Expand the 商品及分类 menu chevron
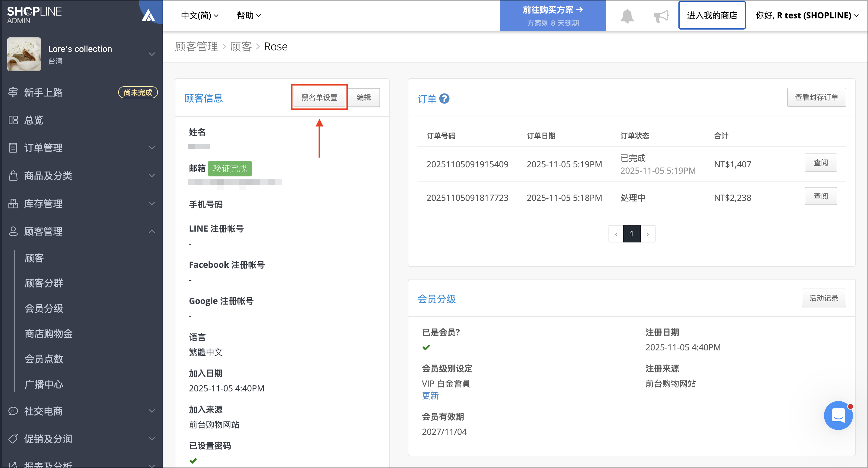Image resolution: width=868 pixels, height=468 pixels. (152, 175)
